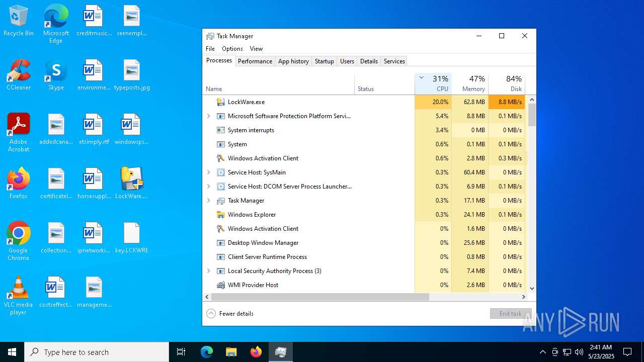
Task: Select the LockWare desktop file icon
Action: pyautogui.click(x=132, y=184)
